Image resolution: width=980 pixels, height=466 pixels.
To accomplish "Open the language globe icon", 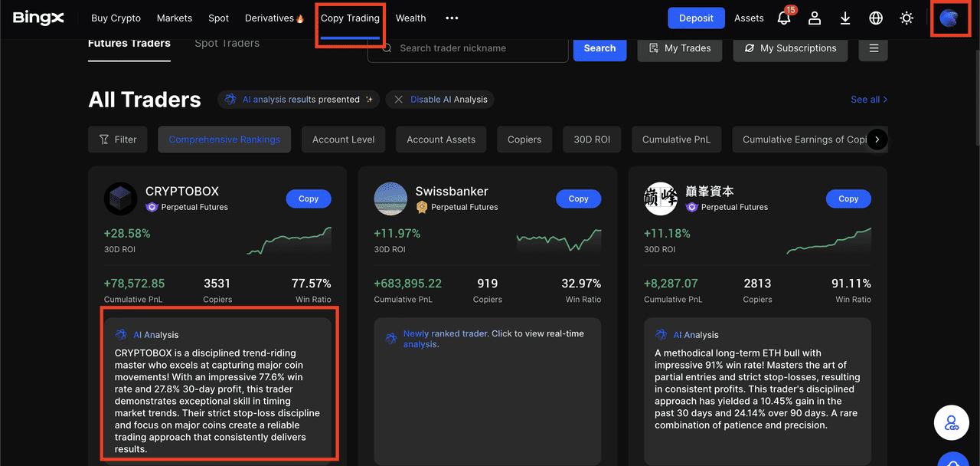I will coord(876,18).
